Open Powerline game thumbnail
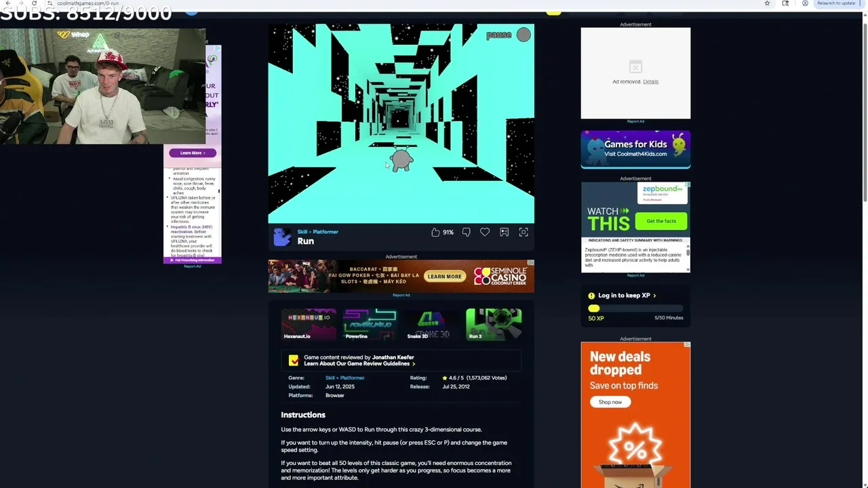 point(370,325)
